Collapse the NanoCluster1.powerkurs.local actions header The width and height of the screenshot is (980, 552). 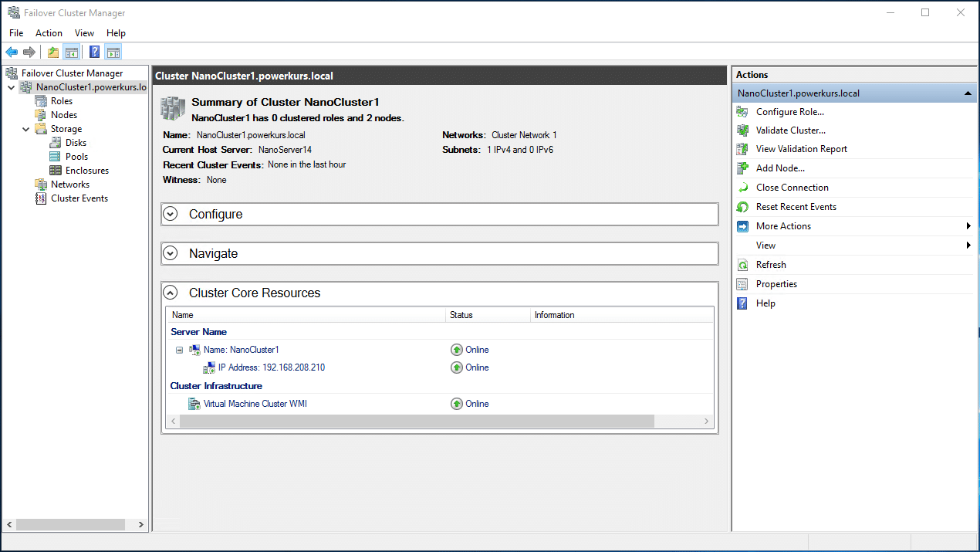coord(968,93)
